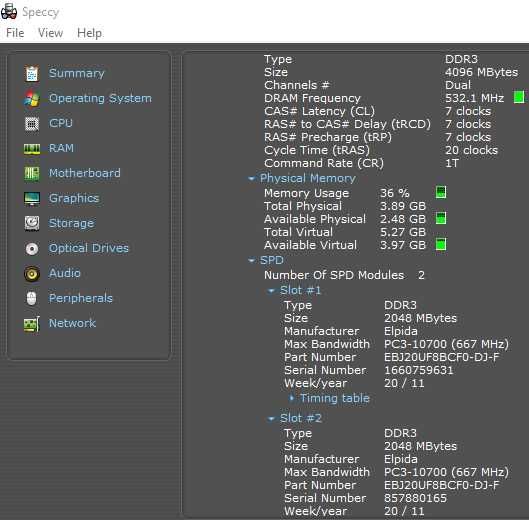View the Graphics section
Image resolution: width=529 pixels, height=520 pixels.
pyautogui.click(x=74, y=198)
